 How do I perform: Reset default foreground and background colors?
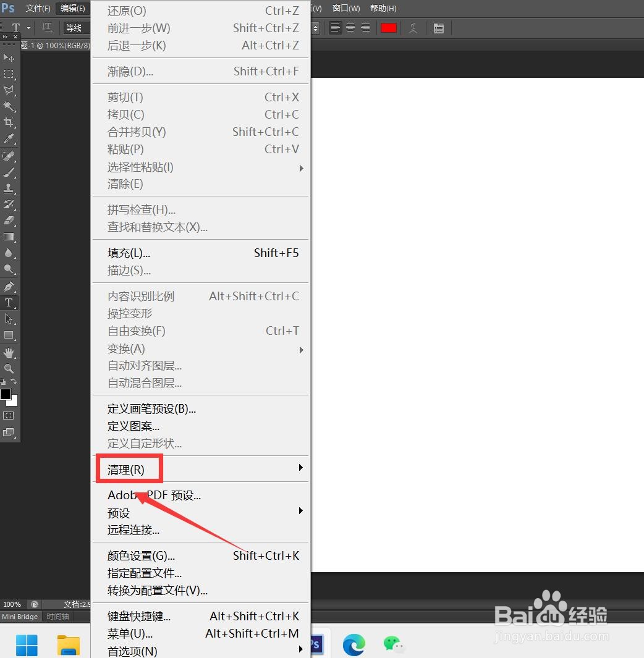click(x=3, y=381)
